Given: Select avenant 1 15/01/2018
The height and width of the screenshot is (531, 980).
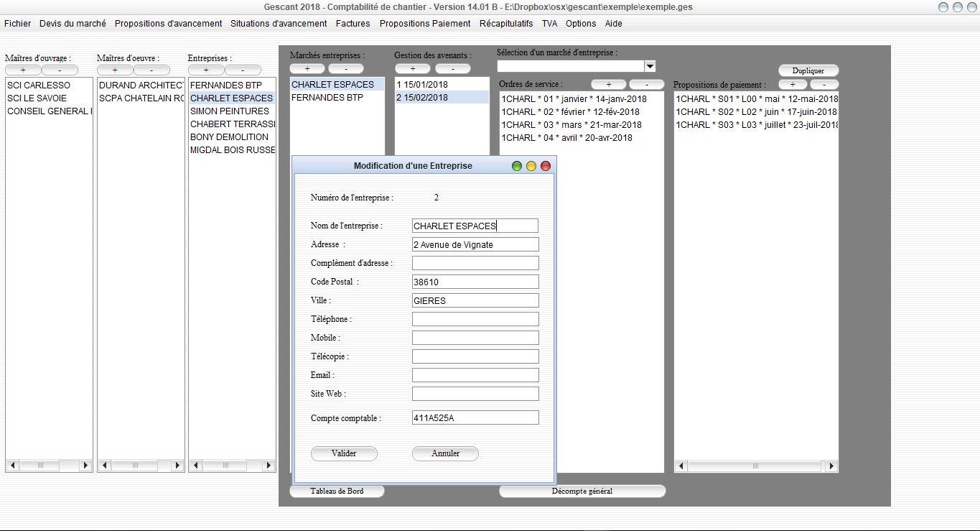Looking at the screenshot, I should coord(442,84).
